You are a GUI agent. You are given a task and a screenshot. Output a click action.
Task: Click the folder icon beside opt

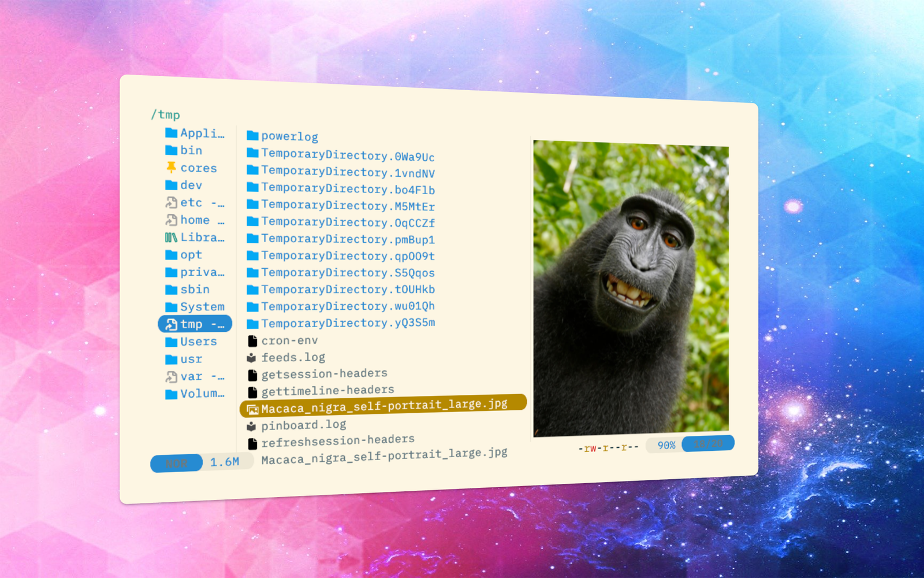tap(172, 254)
